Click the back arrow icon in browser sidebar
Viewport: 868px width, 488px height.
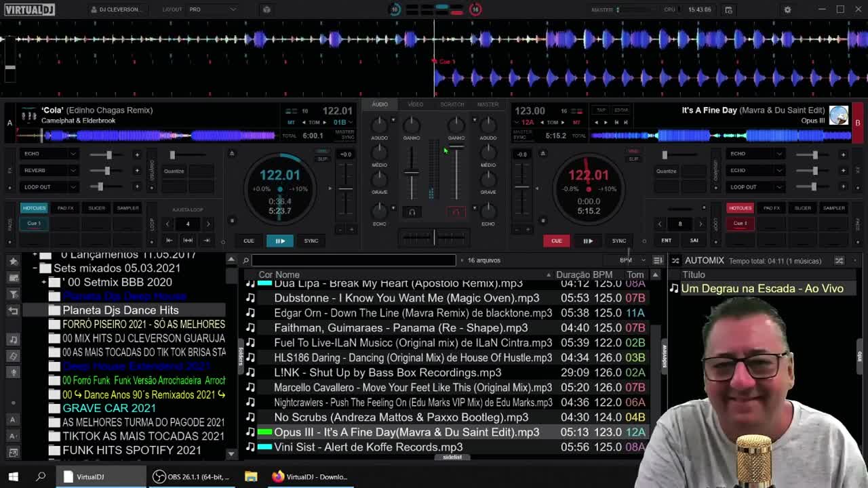tap(13, 310)
